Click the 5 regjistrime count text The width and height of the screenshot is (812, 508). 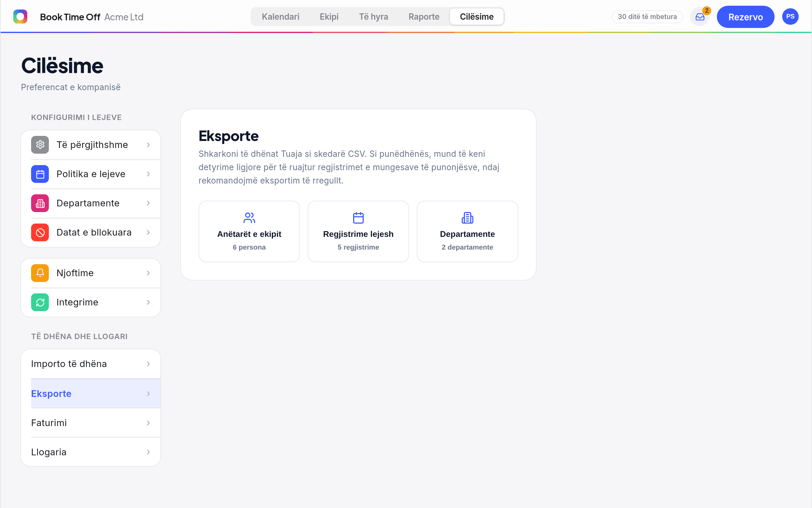coord(358,247)
